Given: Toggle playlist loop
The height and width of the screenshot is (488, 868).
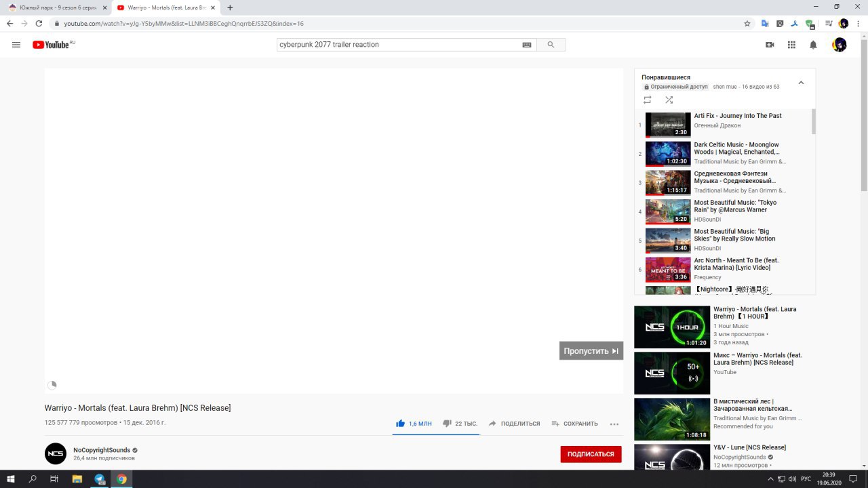Looking at the screenshot, I should click(x=648, y=100).
